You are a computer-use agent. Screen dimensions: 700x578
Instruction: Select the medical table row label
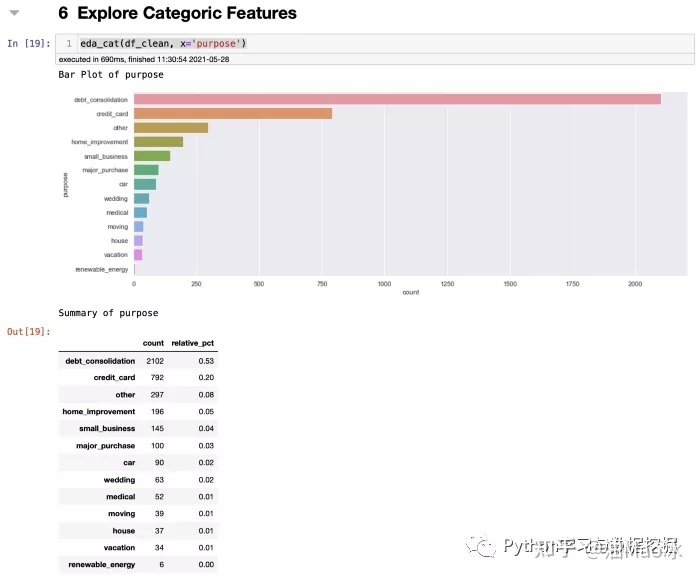point(121,497)
